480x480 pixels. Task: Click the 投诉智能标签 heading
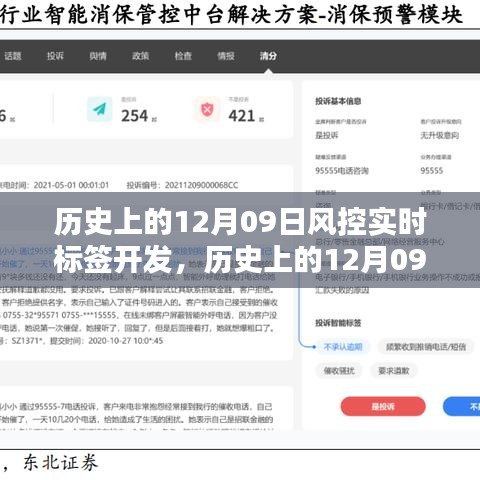[338, 323]
